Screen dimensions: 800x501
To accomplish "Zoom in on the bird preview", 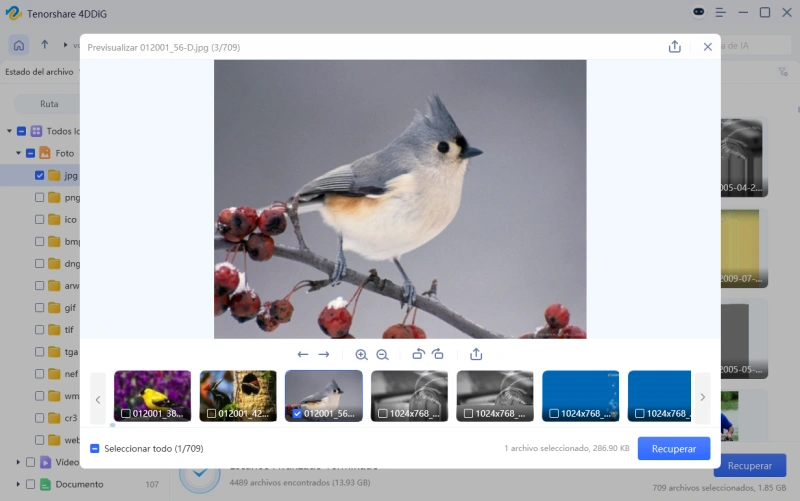I will (x=361, y=354).
